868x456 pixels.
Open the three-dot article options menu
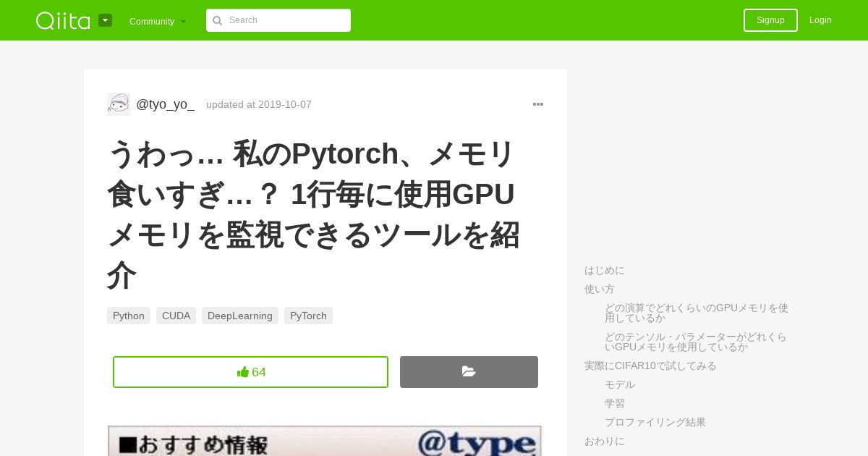coord(538,104)
